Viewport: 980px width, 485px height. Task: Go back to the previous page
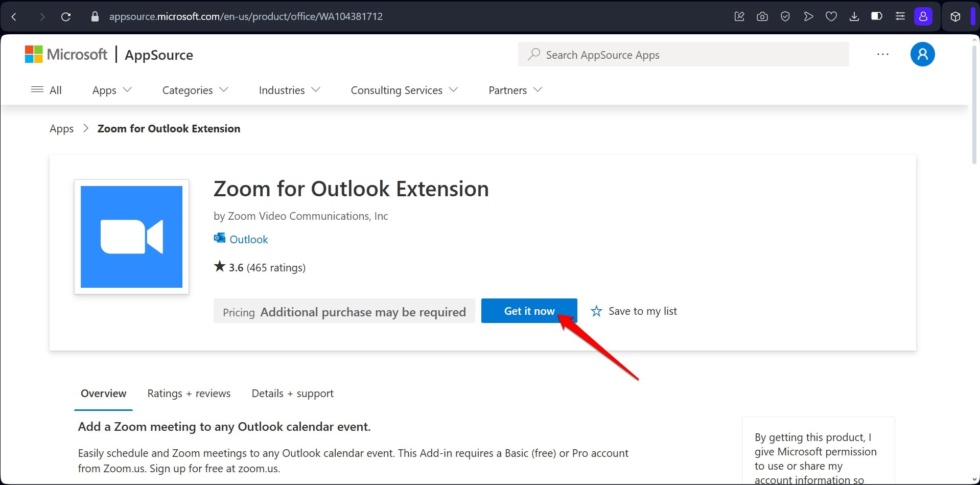(14, 17)
